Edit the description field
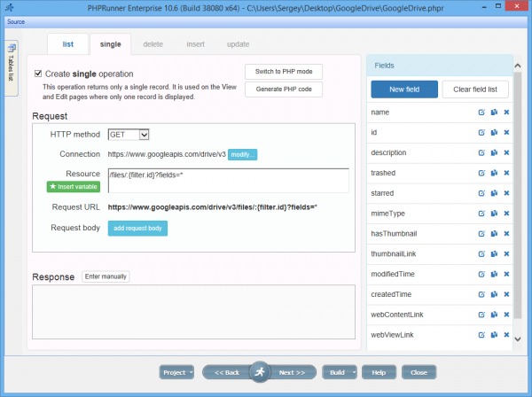The width and height of the screenshot is (532, 397). tap(481, 152)
